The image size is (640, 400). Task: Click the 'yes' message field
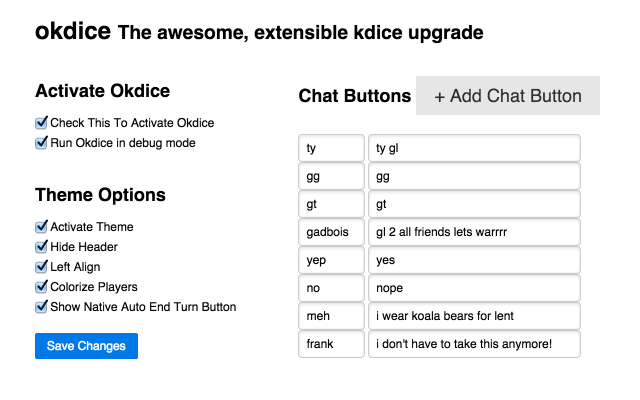point(474,260)
